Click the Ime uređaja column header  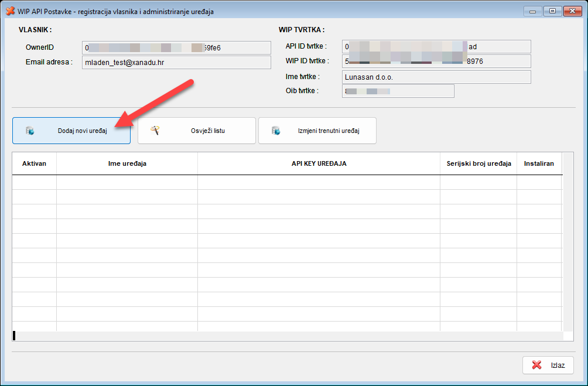coord(127,163)
